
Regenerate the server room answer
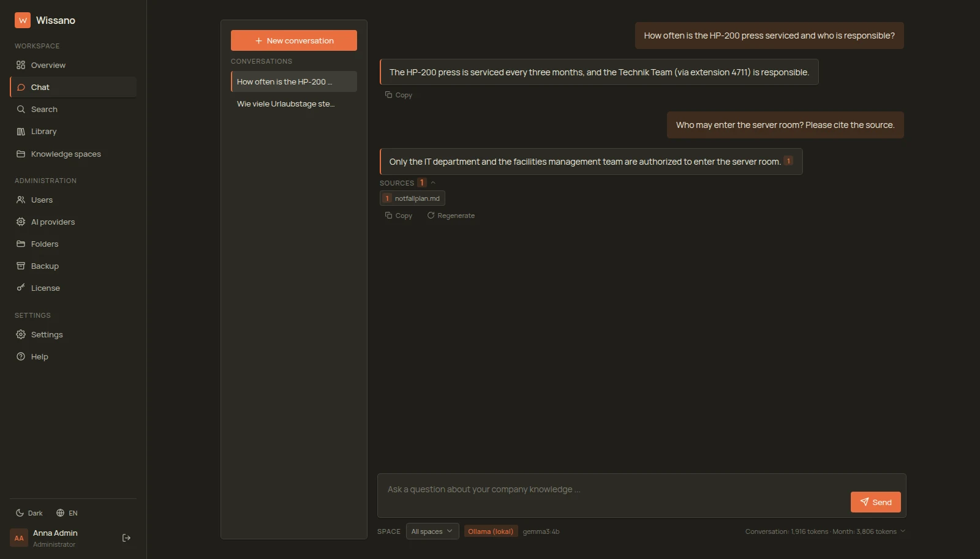pyautogui.click(x=451, y=216)
